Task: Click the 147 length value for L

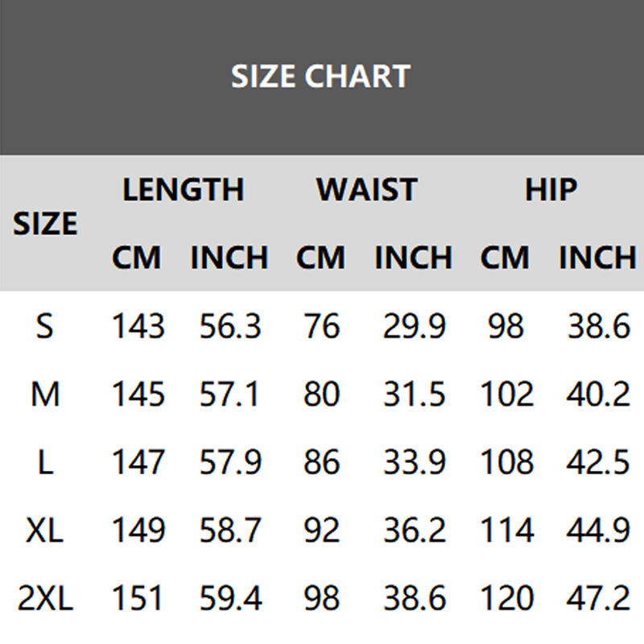Action: coord(138,463)
